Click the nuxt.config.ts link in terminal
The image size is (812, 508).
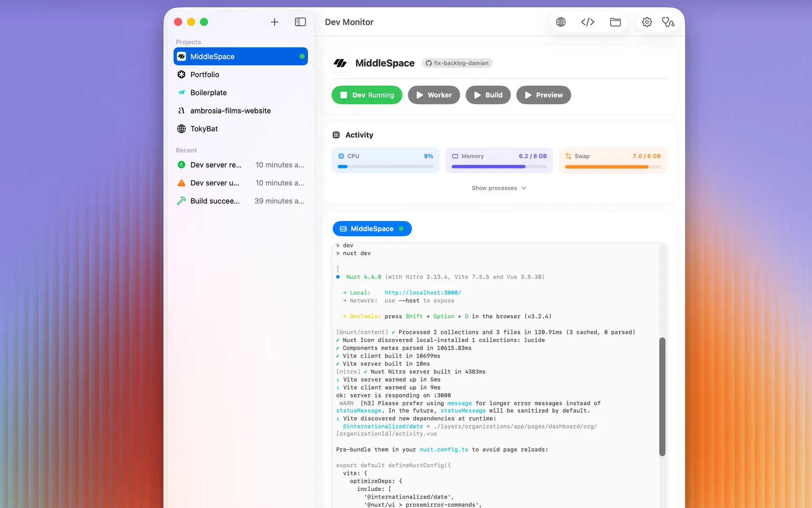tap(444, 450)
